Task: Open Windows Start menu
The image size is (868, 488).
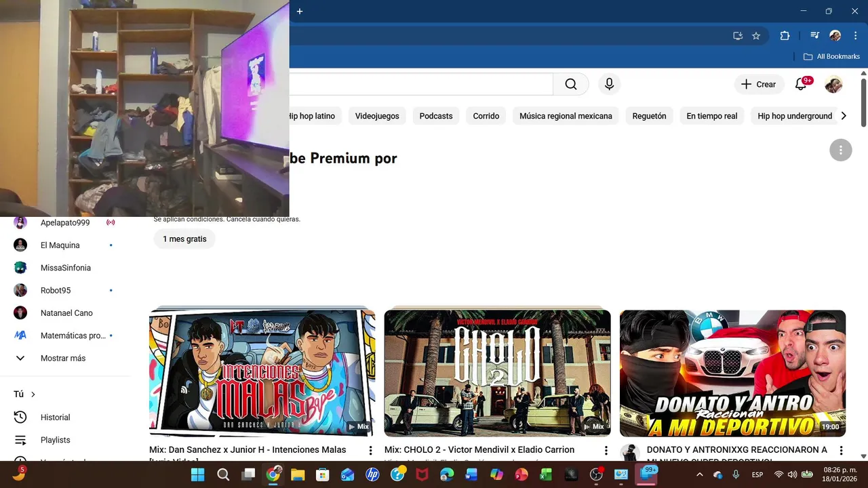Action: (x=197, y=474)
